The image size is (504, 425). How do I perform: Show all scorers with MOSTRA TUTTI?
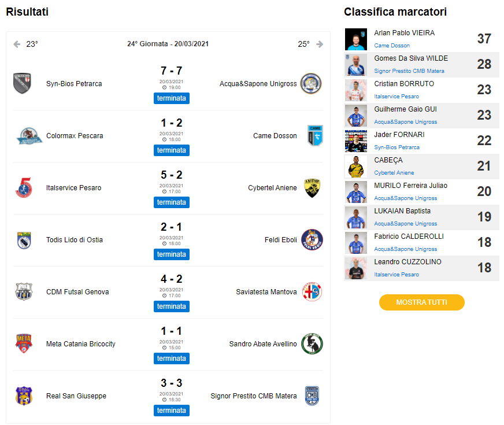tap(422, 302)
